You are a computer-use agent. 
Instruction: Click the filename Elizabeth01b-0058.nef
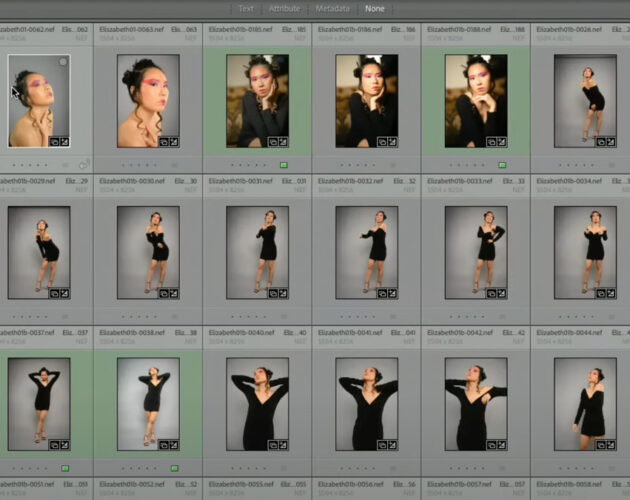tap(569, 484)
